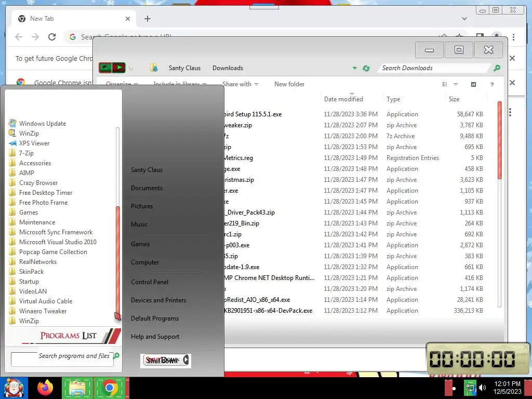Open address bar history dropdown arrow
The width and height of the screenshot is (532, 399).
tap(354, 68)
